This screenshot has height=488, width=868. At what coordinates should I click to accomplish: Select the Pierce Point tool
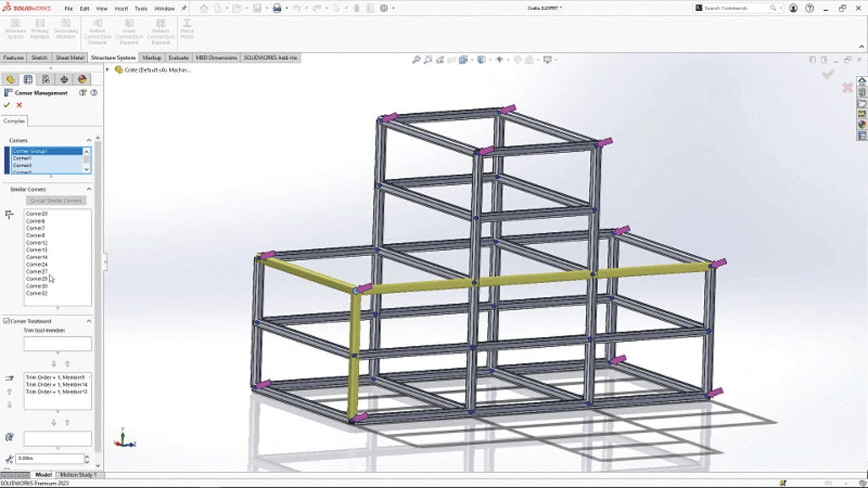pos(187,30)
